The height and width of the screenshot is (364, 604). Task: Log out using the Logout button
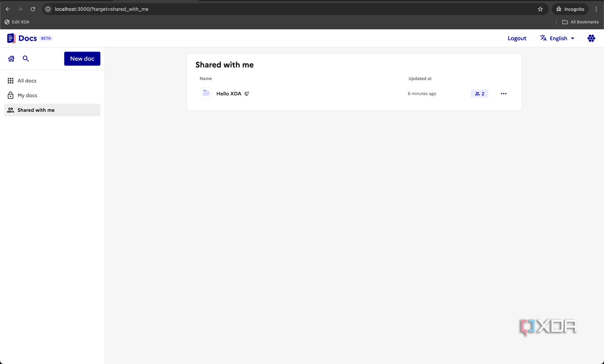pos(517,38)
